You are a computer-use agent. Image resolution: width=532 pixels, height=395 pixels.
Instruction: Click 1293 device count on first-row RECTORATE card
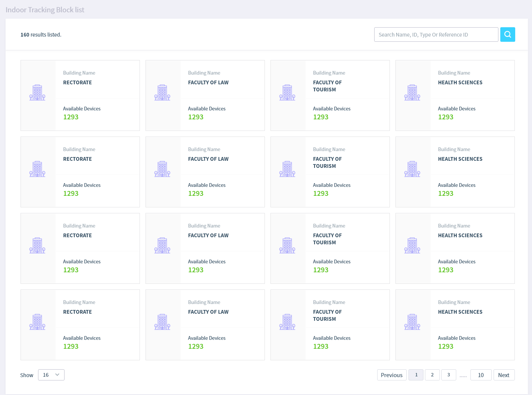tap(71, 117)
